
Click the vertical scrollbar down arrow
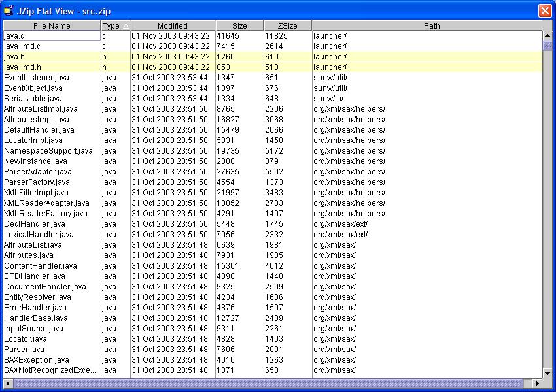[547, 374]
